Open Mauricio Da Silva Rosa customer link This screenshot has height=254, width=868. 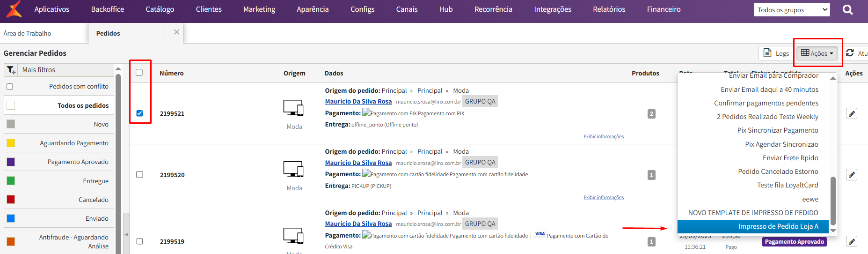point(358,101)
